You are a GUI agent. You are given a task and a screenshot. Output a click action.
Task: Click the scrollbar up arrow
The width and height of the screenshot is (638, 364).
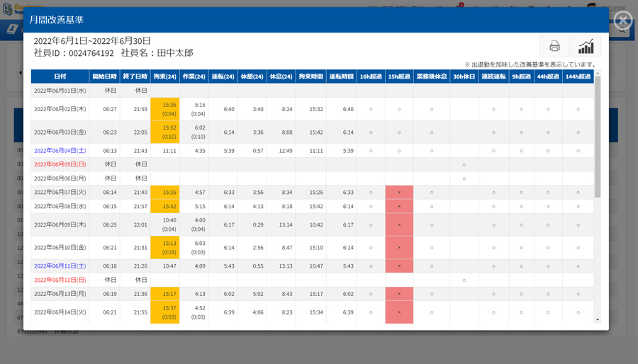click(x=598, y=74)
